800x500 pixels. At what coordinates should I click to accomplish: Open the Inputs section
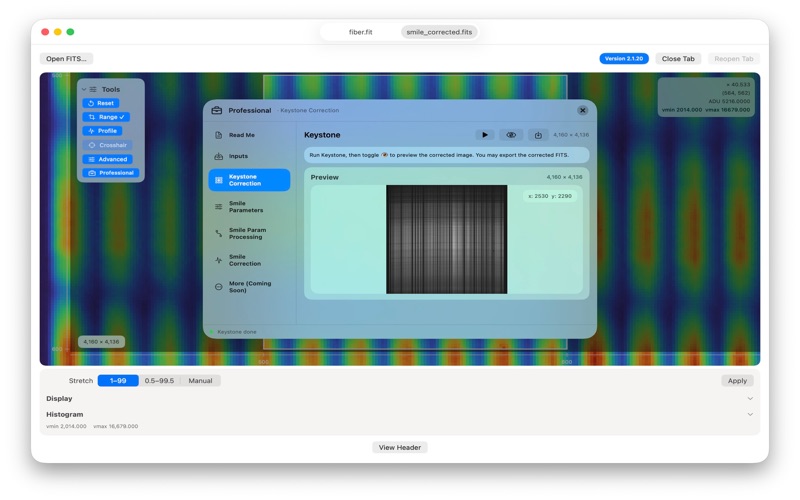click(249, 156)
